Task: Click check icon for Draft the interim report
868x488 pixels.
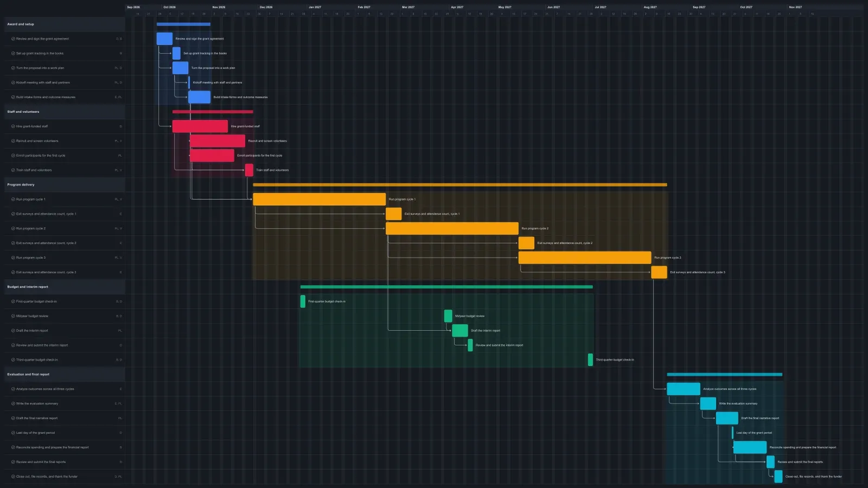Action: [13, 331]
